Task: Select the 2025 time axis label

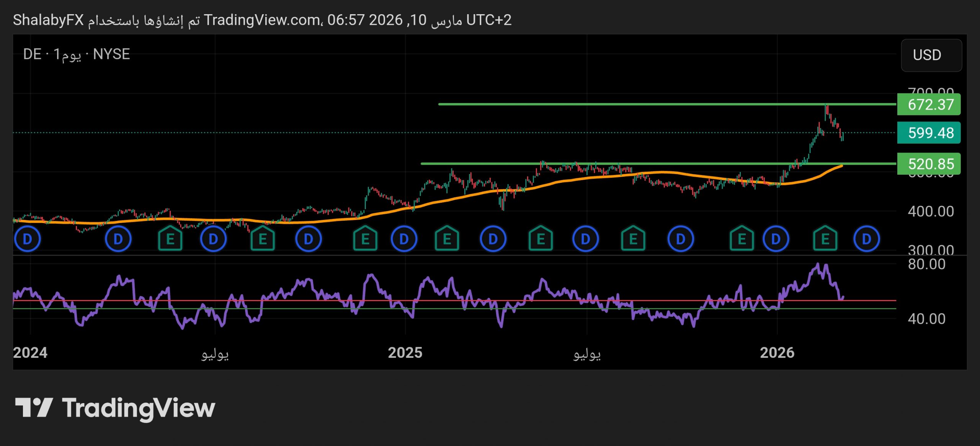Action: 405,353
